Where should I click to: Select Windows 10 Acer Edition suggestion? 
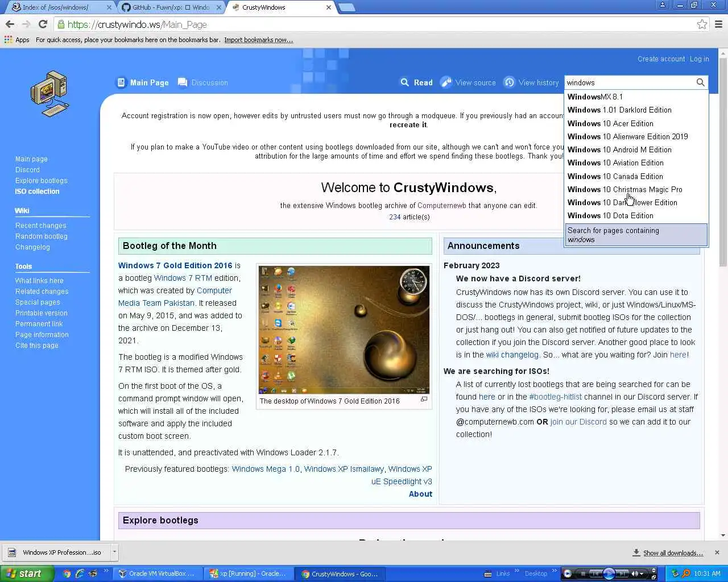(x=636, y=123)
